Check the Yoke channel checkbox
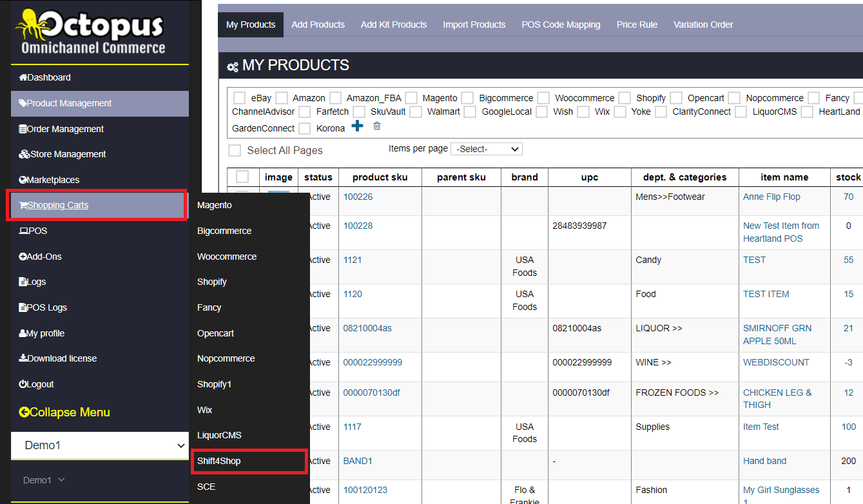863x504 pixels. [620, 112]
